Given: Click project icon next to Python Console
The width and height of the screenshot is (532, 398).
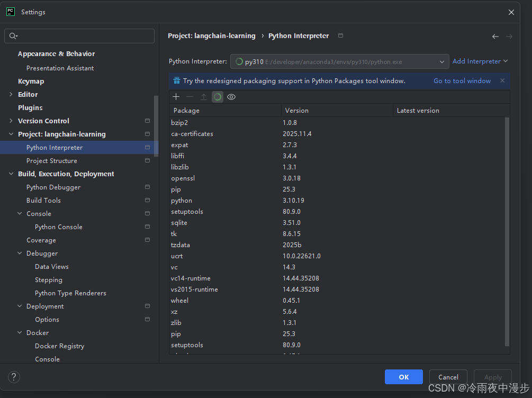Looking at the screenshot, I should coord(147,227).
